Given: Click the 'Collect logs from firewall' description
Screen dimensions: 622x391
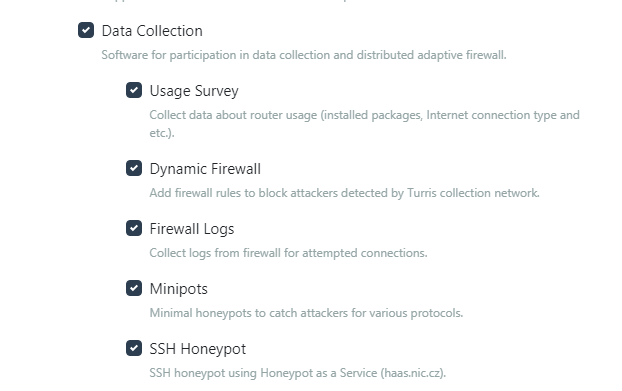Looking at the screenshot, I should click(288, 253).
